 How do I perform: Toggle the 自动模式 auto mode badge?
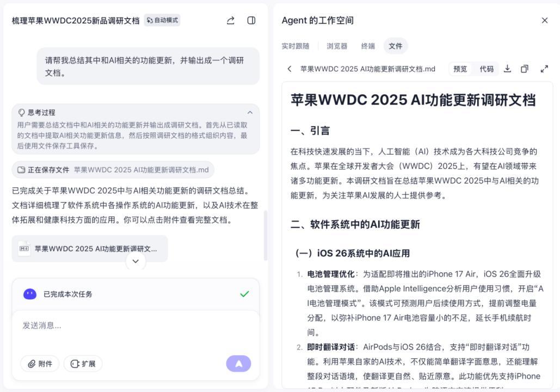pyautogui.click(x=162, y=20)
